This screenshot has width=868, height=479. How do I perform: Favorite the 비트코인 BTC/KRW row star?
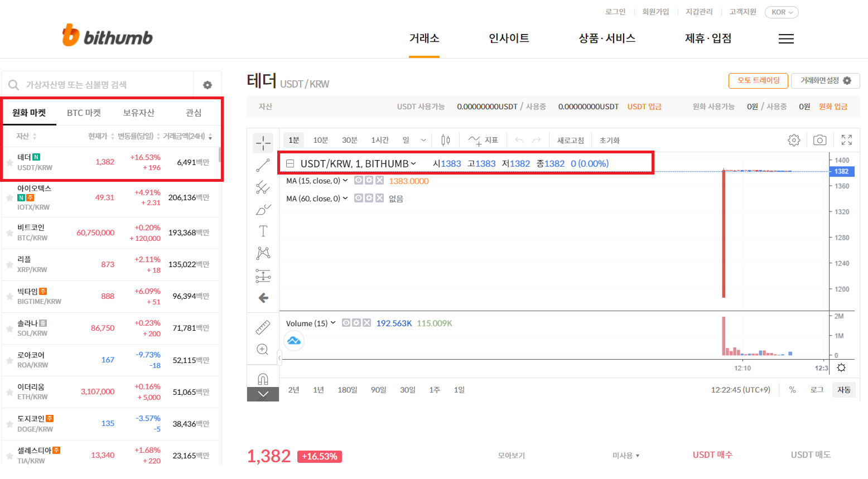9,233
